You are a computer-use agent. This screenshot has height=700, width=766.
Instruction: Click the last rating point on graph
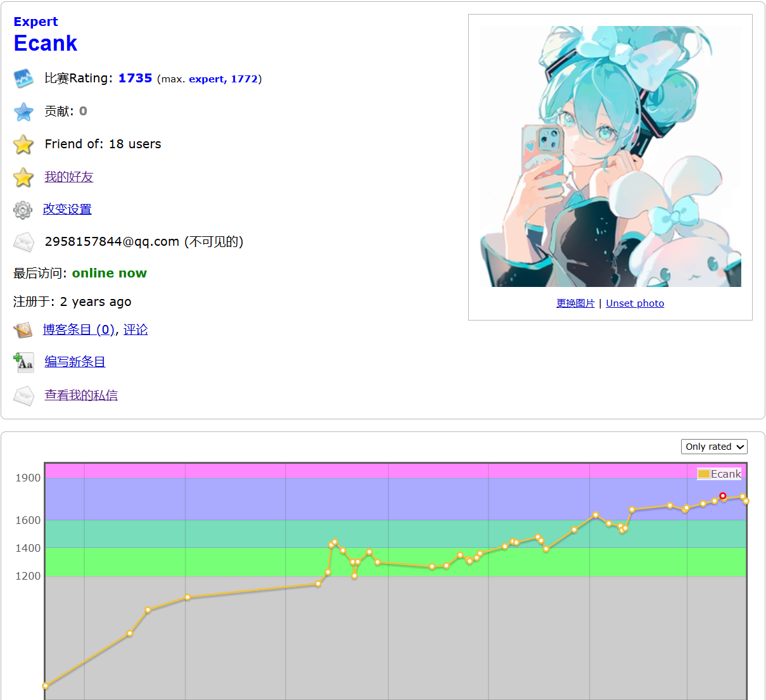tap(746, 501)
